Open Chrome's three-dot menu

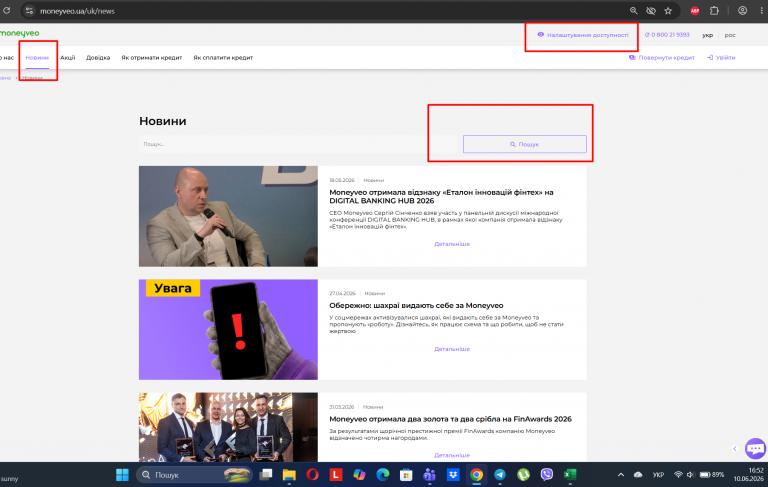(x=762, y=11)
